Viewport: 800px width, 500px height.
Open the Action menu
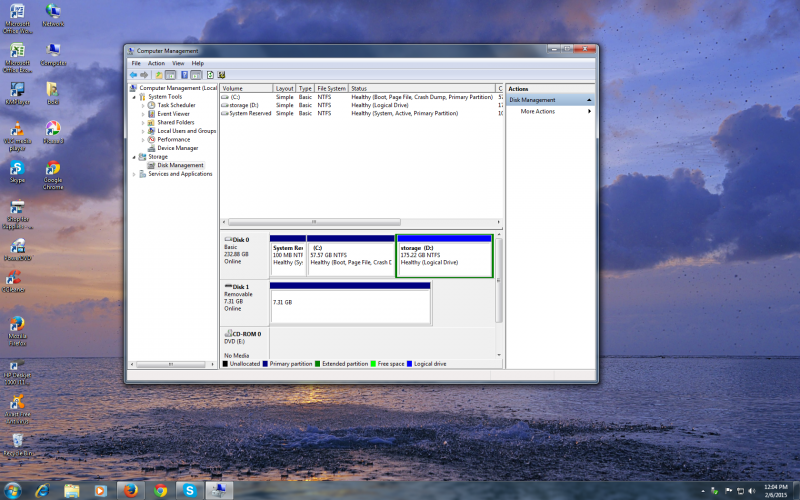click(156, 63)
